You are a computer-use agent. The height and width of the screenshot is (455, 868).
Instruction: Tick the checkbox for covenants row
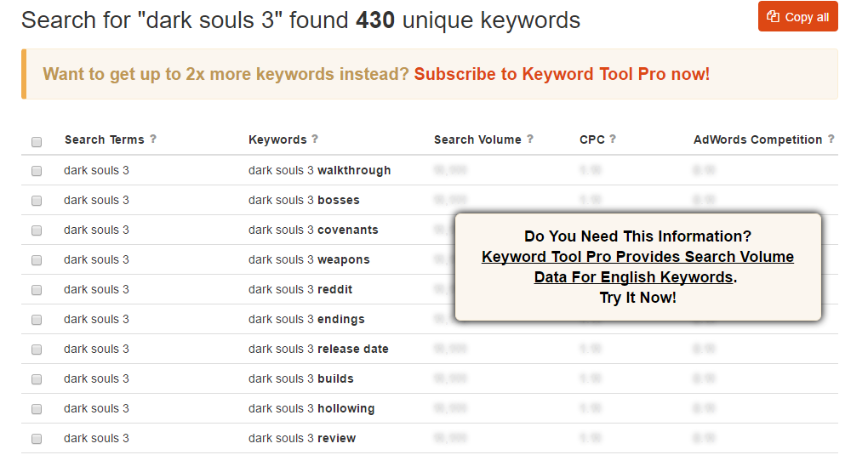point(37,230)
